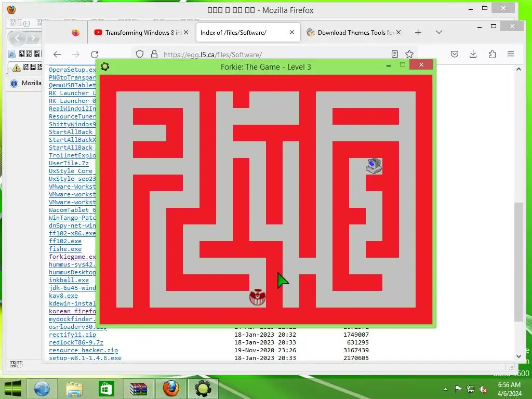The width and height of the screenshot is (532, 399).
Task: Click the red grinning face character in maze
Action: point(258,298)
